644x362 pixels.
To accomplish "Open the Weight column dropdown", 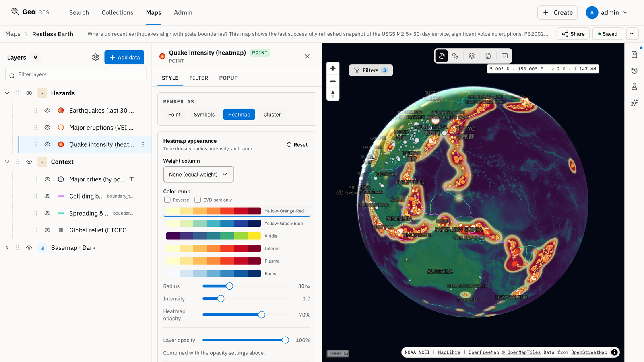I will 198,175.
